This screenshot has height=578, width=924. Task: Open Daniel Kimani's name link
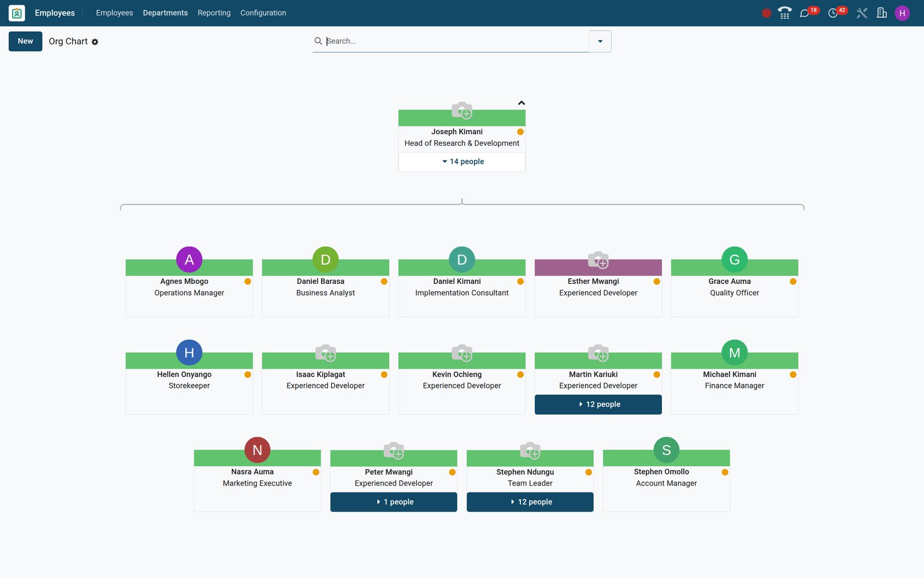pyautogui.click(x=457, y=281)
